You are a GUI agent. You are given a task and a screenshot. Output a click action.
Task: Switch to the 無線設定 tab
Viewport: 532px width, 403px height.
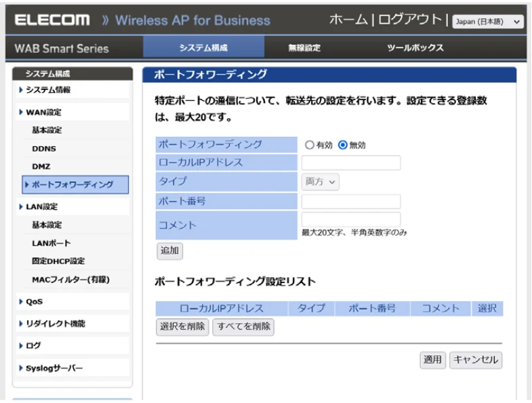(x=304, y=48)
